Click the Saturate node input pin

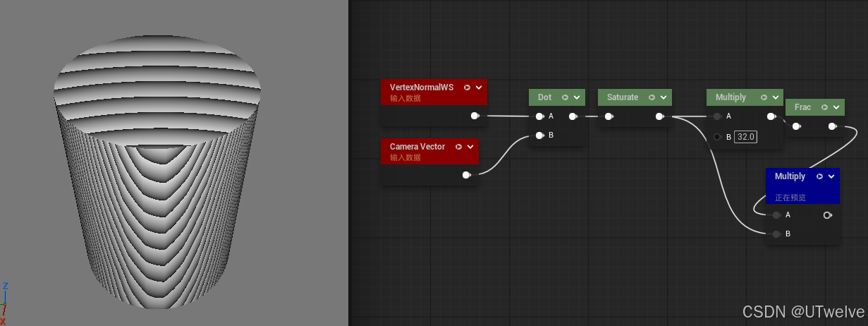click(609, 116)
